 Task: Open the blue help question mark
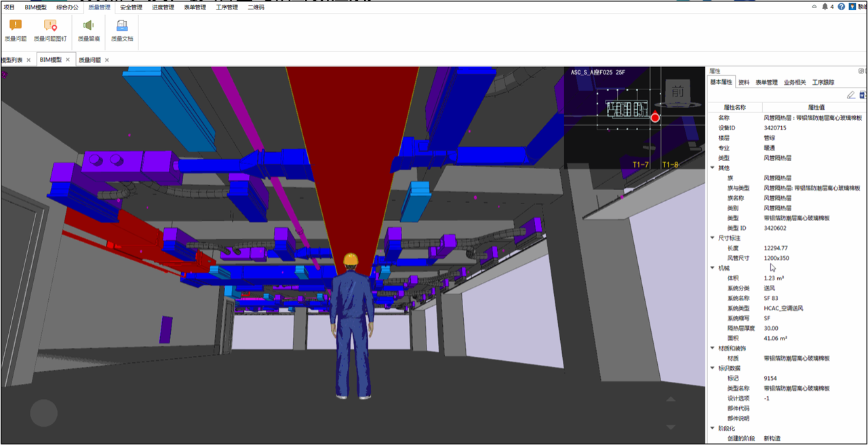[x=842, y=7]
